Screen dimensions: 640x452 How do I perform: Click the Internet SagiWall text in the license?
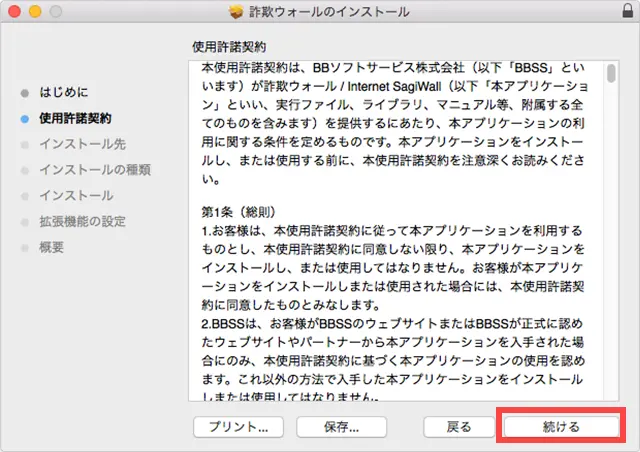point(394,86)
